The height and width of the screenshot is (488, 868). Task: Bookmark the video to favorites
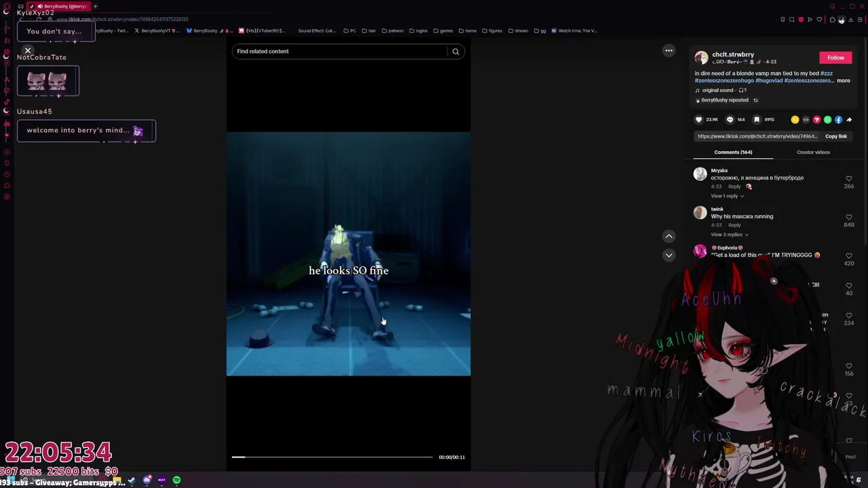[757, 119]
